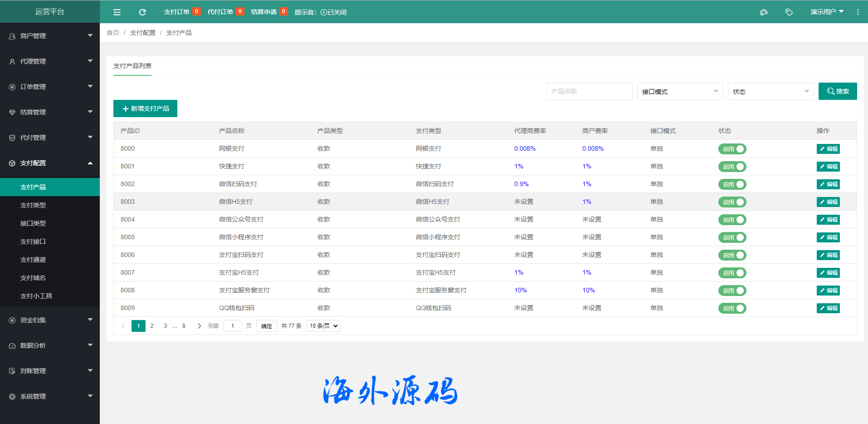Open 支付通道 in the sidebar menu
The height and width of the screenshot is (424, 868).
click(33, 260)
